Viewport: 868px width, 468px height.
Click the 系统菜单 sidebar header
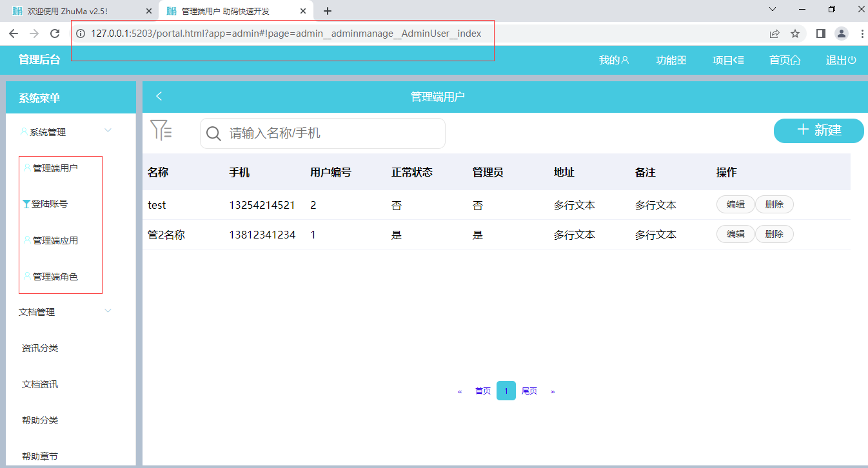tap(39, 98)
